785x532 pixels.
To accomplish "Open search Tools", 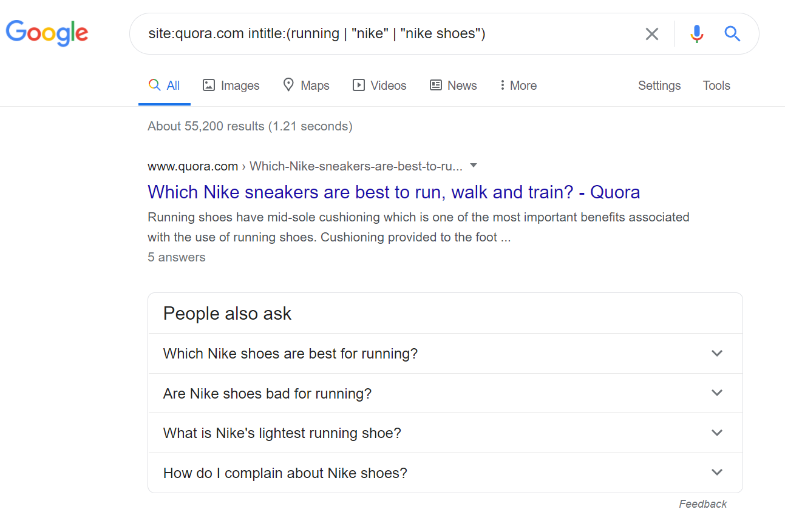I will pos(716,86).
